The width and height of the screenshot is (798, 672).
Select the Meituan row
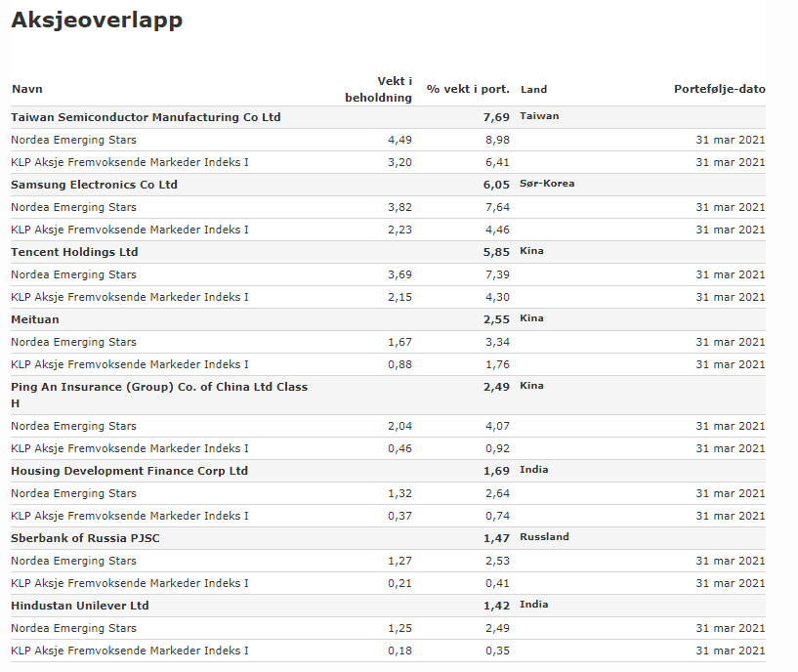[x=388, y=319]
